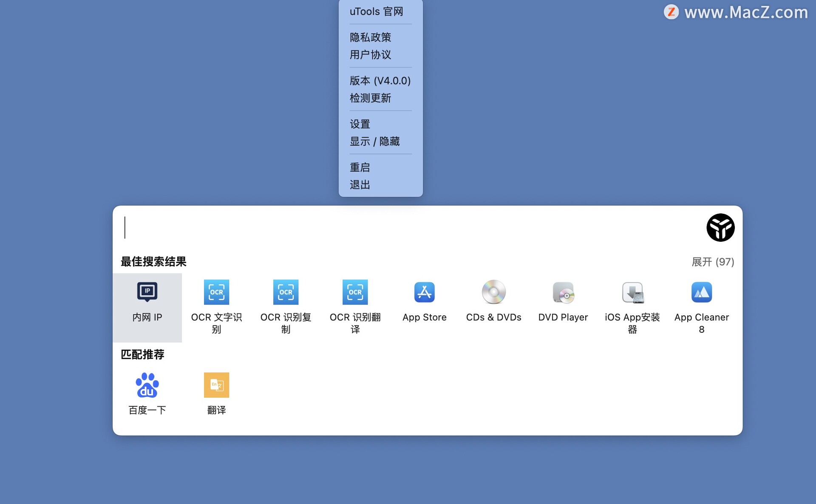
Task: Open the 内网 IP result
Action: [x=147, y=307]
